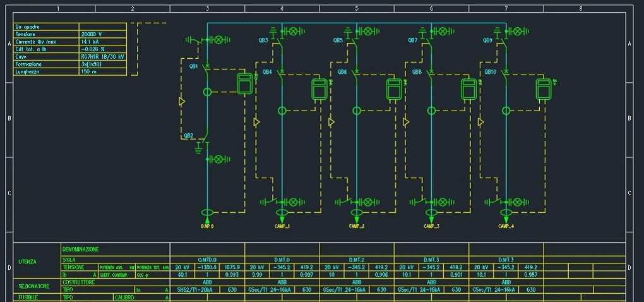Click the QB9 disconnector label
Image resolution: width=644 pixels, height=302 pixels.
(x=487, y=40)
